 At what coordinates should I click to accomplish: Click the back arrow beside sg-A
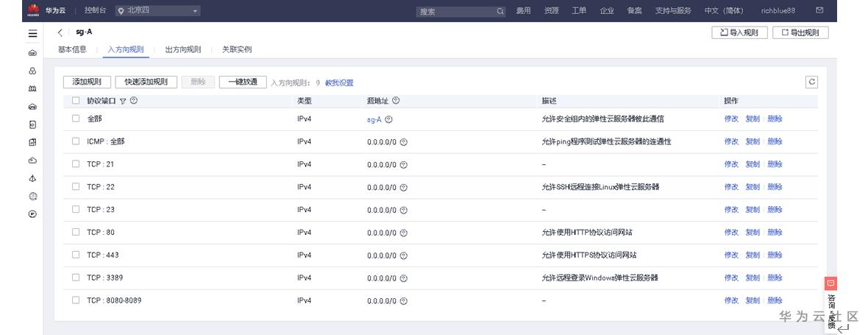click(60, 32)
